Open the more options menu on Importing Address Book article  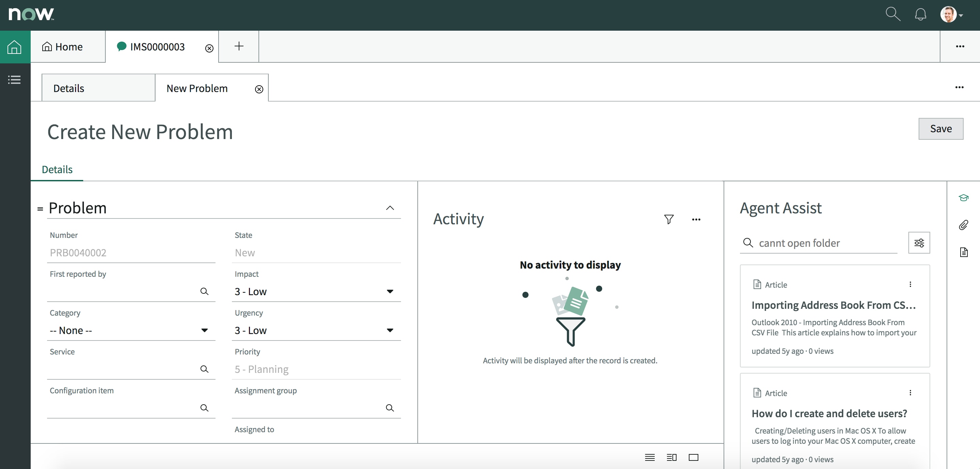911,284
